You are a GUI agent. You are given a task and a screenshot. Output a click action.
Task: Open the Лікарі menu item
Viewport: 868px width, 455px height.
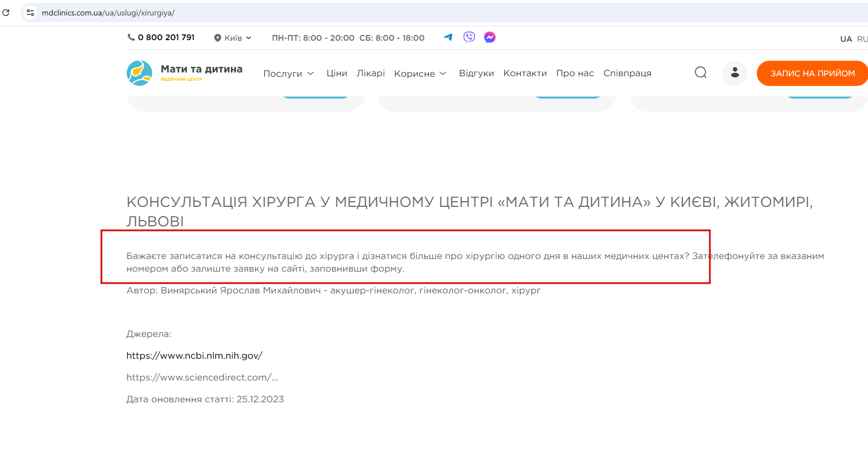point(371,73)
